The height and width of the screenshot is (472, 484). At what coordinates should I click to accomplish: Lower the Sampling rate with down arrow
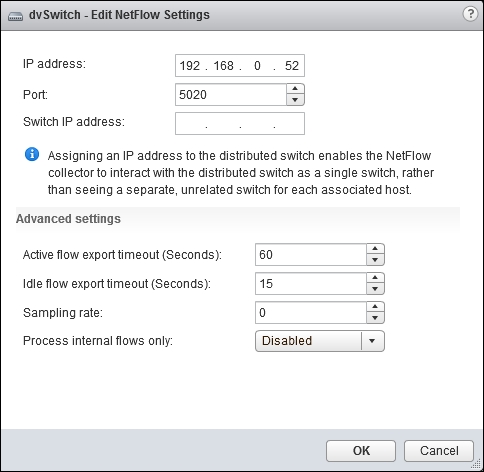pos(375,318)
